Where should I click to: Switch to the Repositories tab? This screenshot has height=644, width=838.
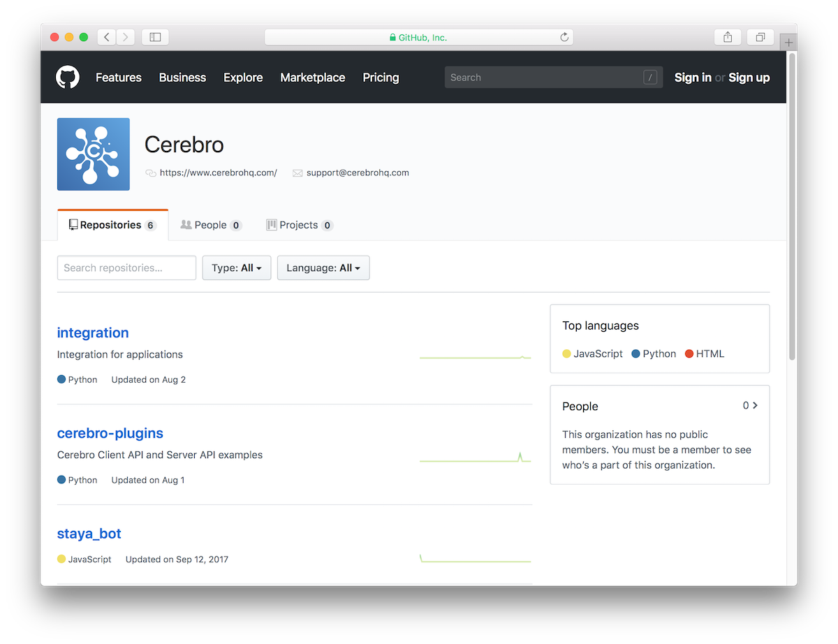pos(113,225)
